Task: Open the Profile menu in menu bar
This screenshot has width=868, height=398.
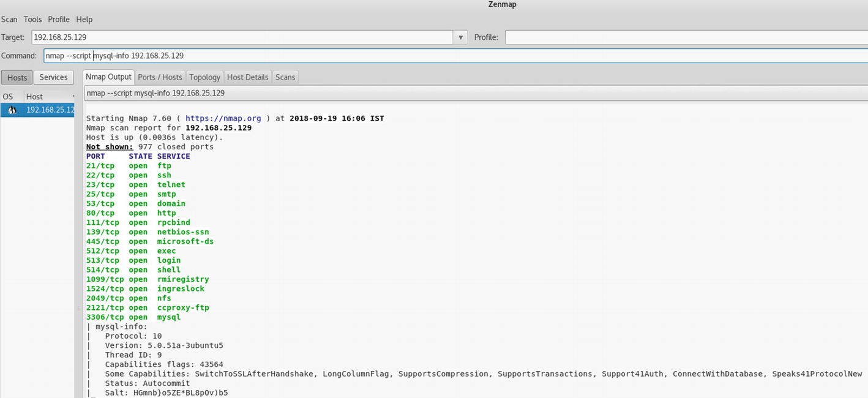Action: tap(59, 19)
